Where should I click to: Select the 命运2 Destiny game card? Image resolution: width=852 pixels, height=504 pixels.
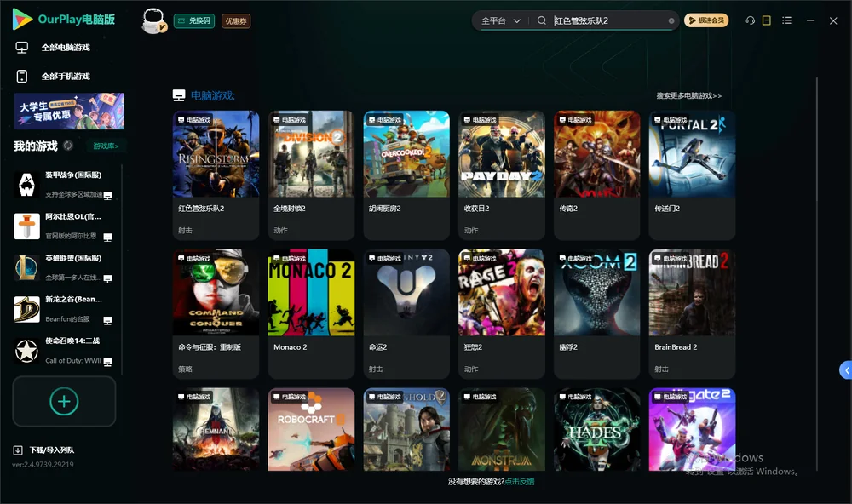coord(406,314)
